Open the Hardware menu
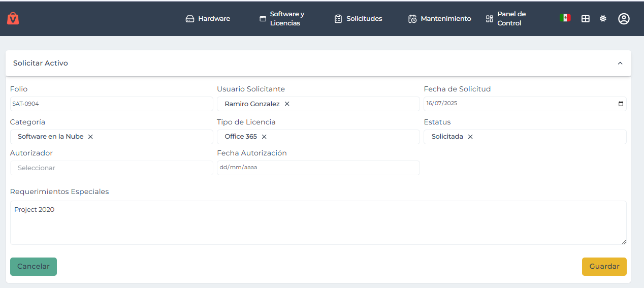The height and width of the screenshot is (288, 644). point(208,19)
